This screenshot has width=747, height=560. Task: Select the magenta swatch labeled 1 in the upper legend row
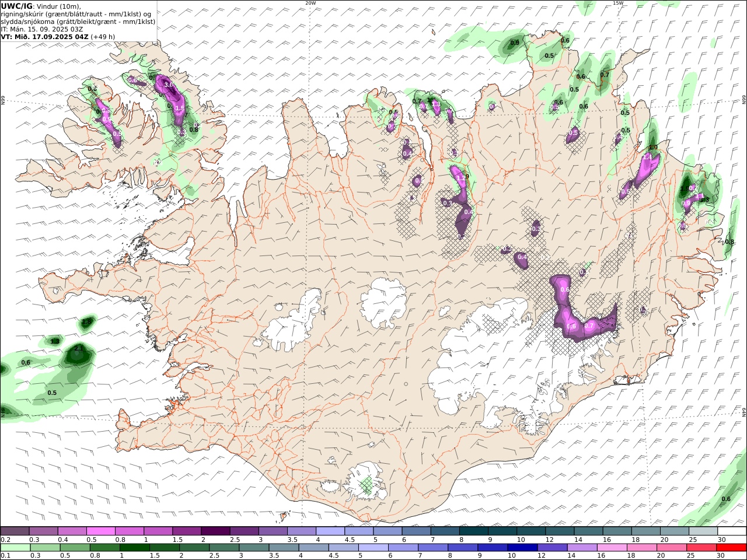158,531
